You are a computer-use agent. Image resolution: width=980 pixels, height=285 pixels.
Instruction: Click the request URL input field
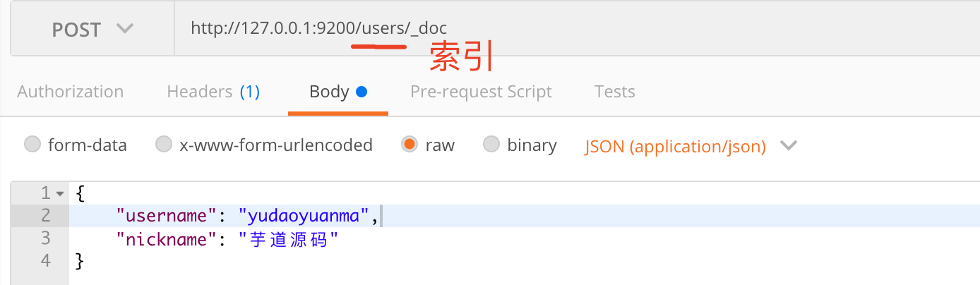click(565, 30)
